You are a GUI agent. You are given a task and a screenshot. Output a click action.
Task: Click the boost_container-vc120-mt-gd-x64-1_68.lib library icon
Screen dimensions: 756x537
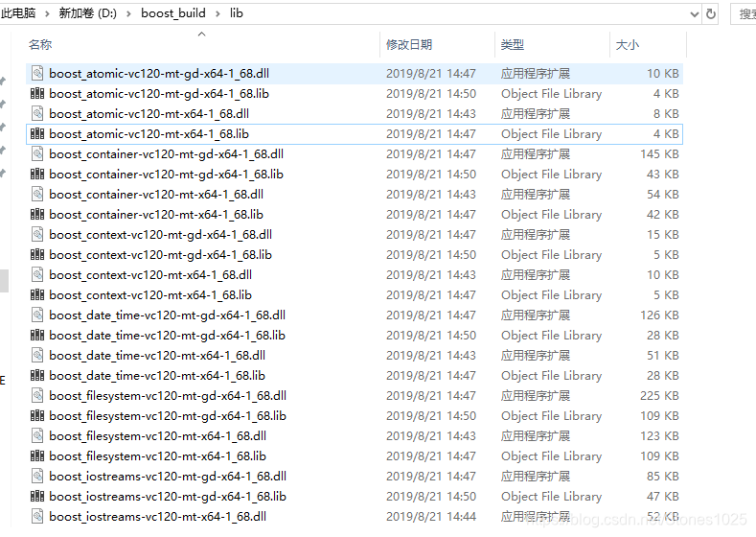[37, 175]
